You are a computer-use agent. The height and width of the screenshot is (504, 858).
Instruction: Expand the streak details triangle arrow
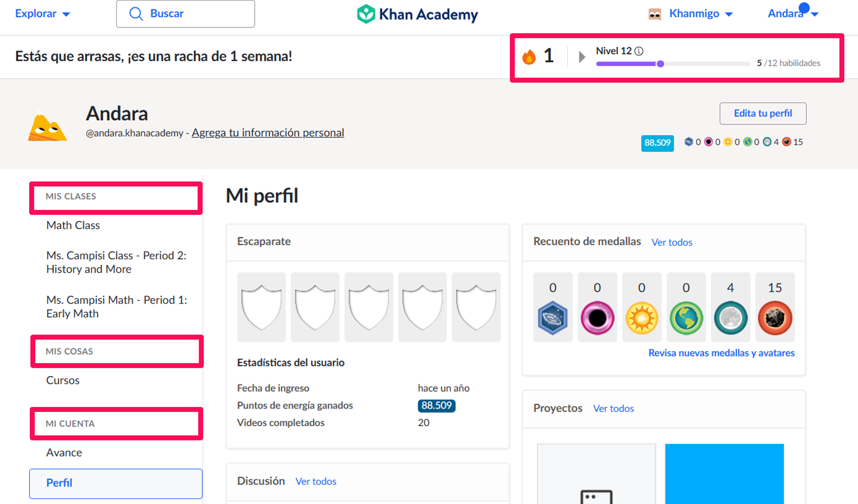(582, 57)
